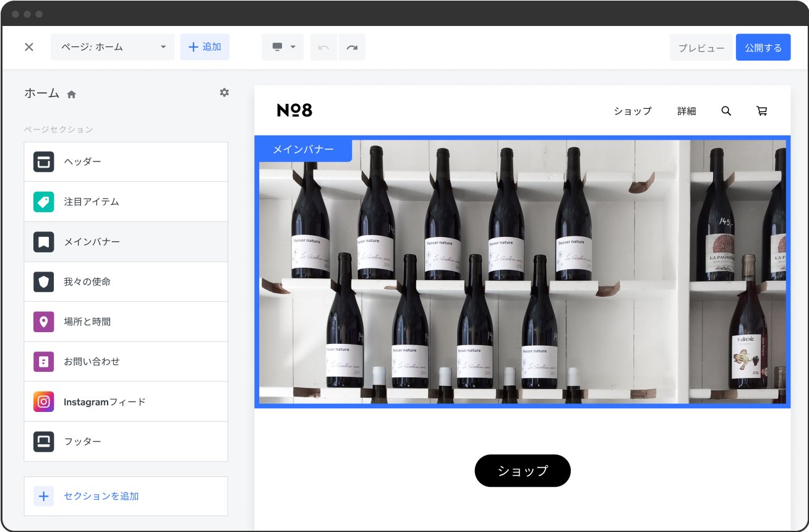
Task: Click the メインバナー blue label tag
Action: (x=304, y=149)
